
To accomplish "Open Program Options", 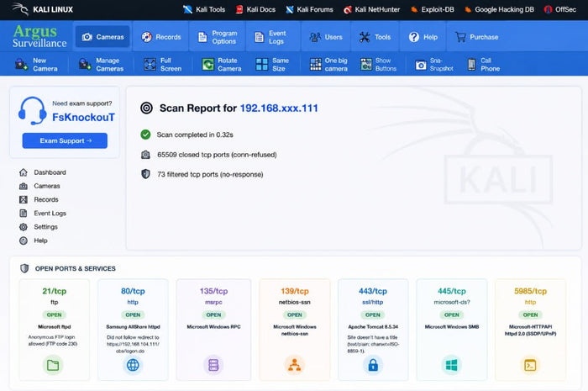I will point(217,37).
